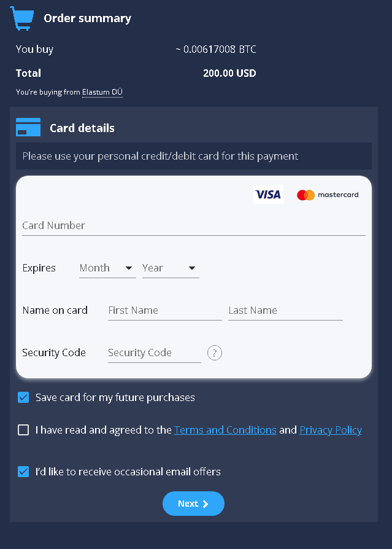Open the Privacy Policy link
The image size is (392, 549).
[x=330, y=430]
